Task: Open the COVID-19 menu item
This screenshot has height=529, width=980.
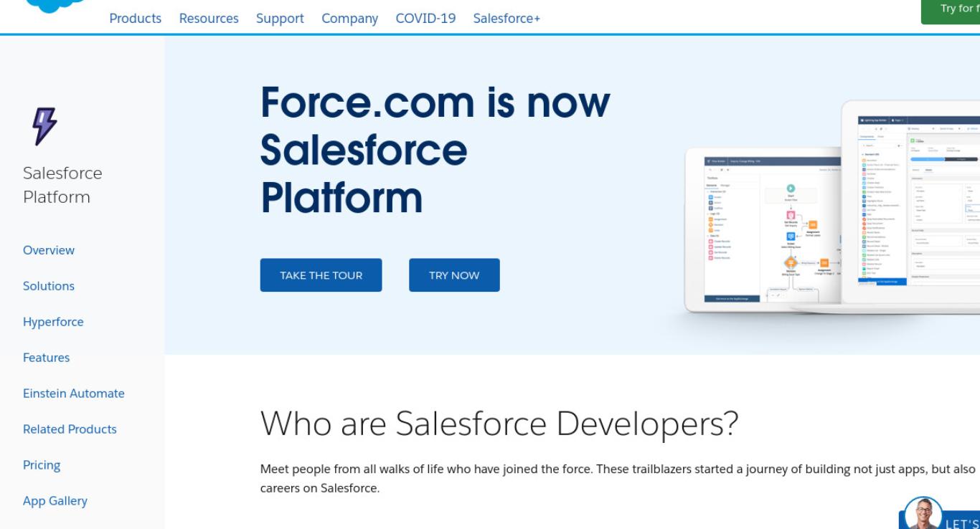Action: [x=425, y=19]
